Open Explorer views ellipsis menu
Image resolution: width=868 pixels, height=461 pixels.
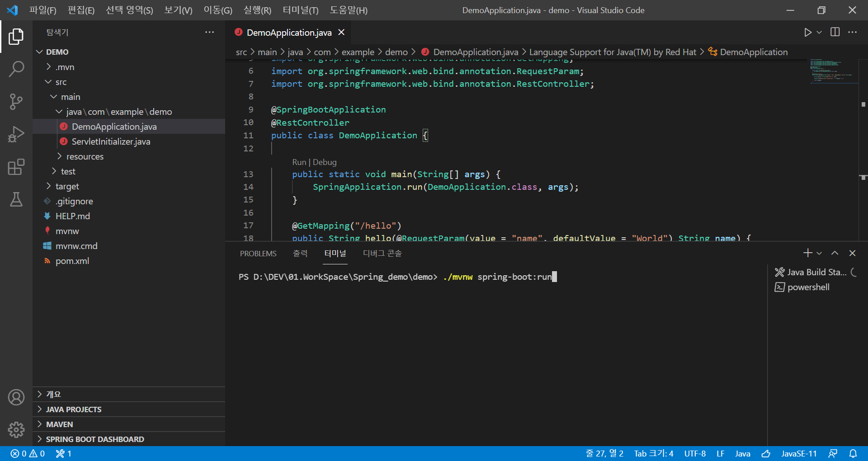click(x=209, y=32)
